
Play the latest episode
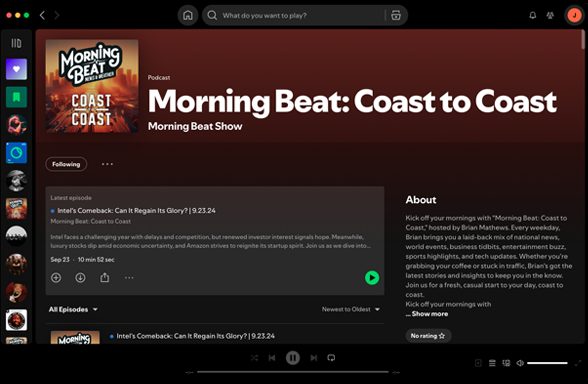(372, 278)
